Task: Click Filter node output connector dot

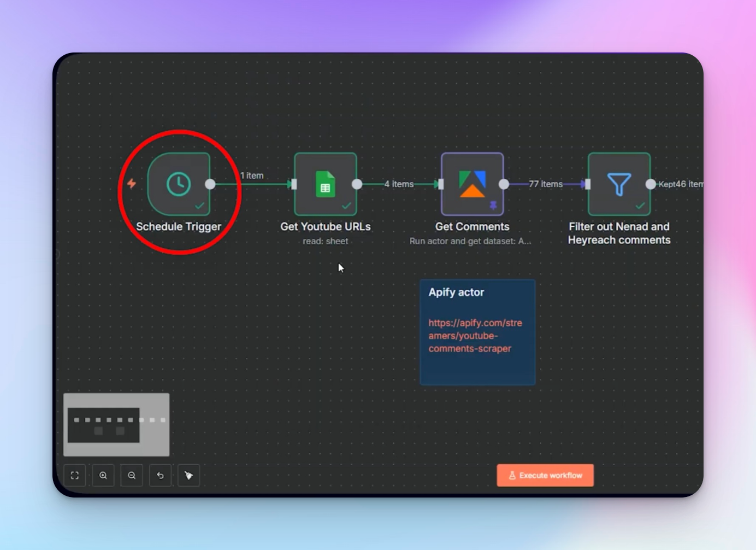Action: (x=651, y=184)
